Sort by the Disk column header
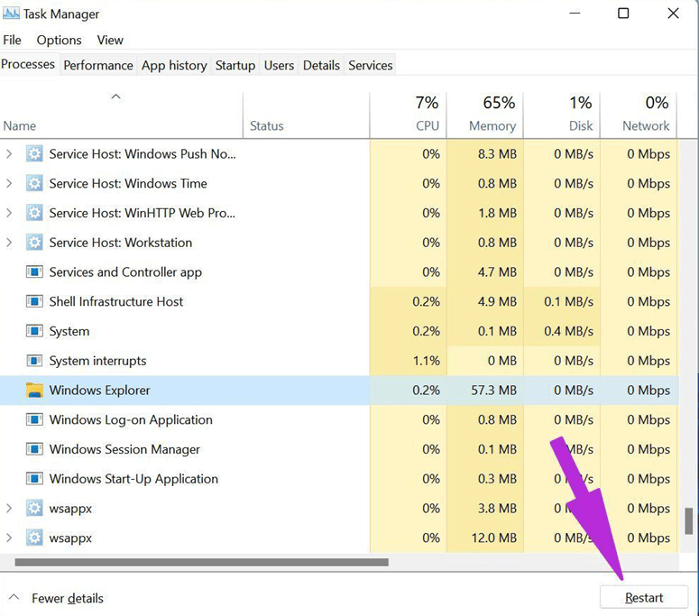Screen dimensions: 699x616 point(562,115)
